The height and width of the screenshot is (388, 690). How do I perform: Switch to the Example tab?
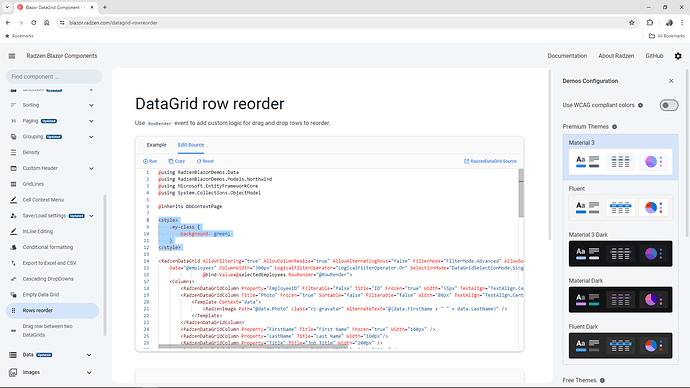pos(157,145)
